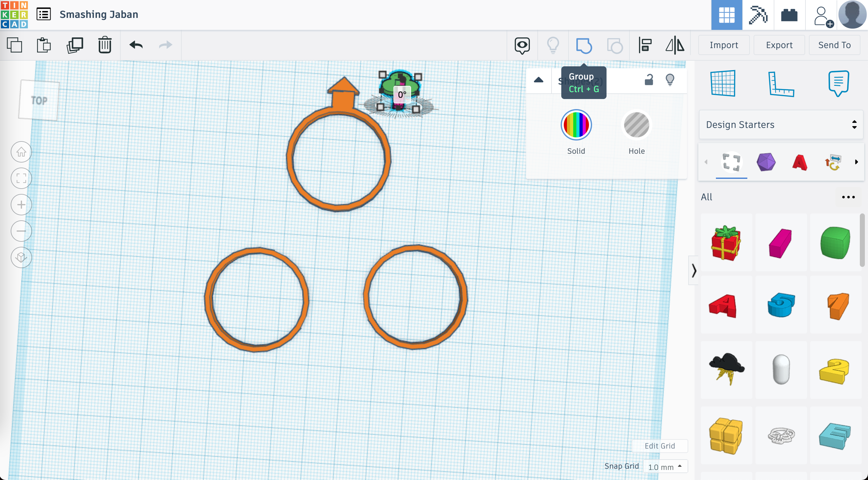
Task: Click the Duplicate and repeat icon
Action: pyautogui.click(x=75, y=45)
